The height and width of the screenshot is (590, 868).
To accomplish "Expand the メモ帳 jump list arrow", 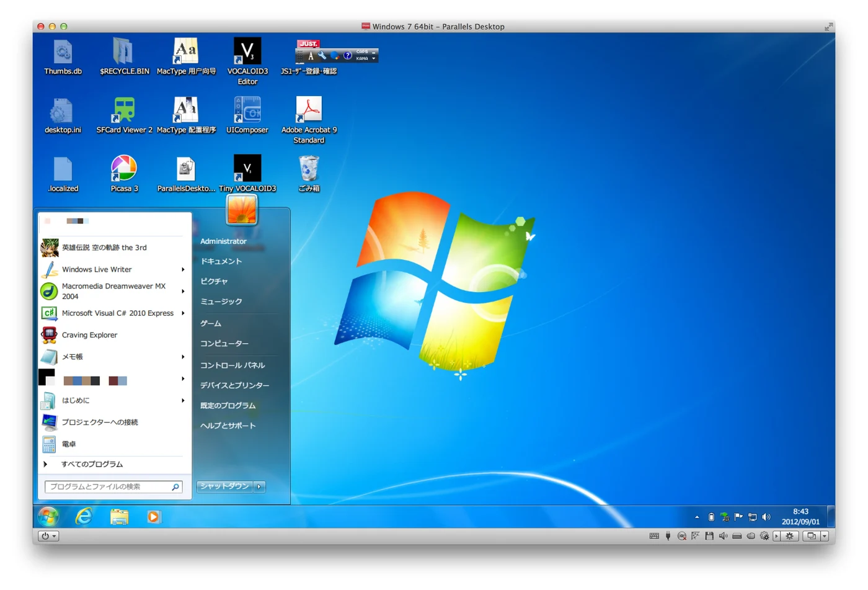I will tap(183, 357).
